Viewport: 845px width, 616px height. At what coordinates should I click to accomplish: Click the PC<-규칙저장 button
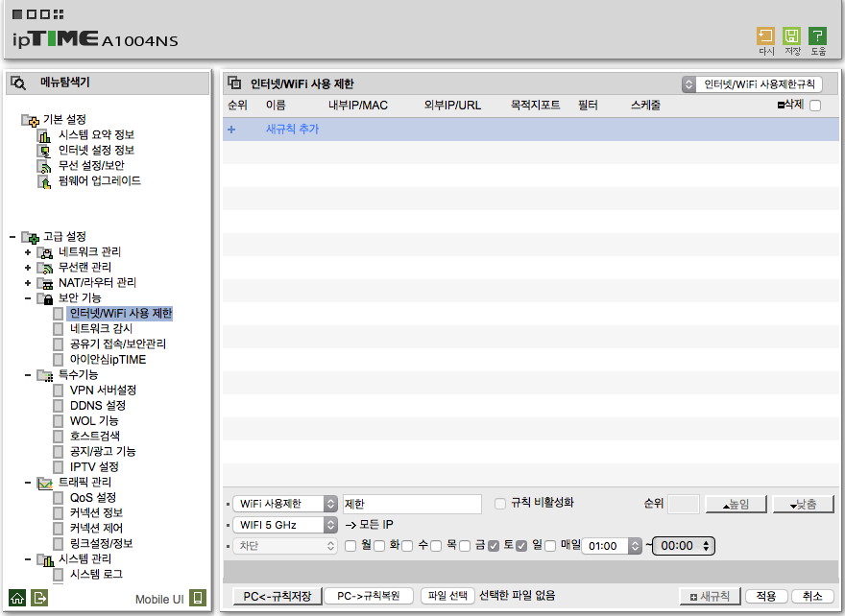pyautogui.click(x=278, y=596)
